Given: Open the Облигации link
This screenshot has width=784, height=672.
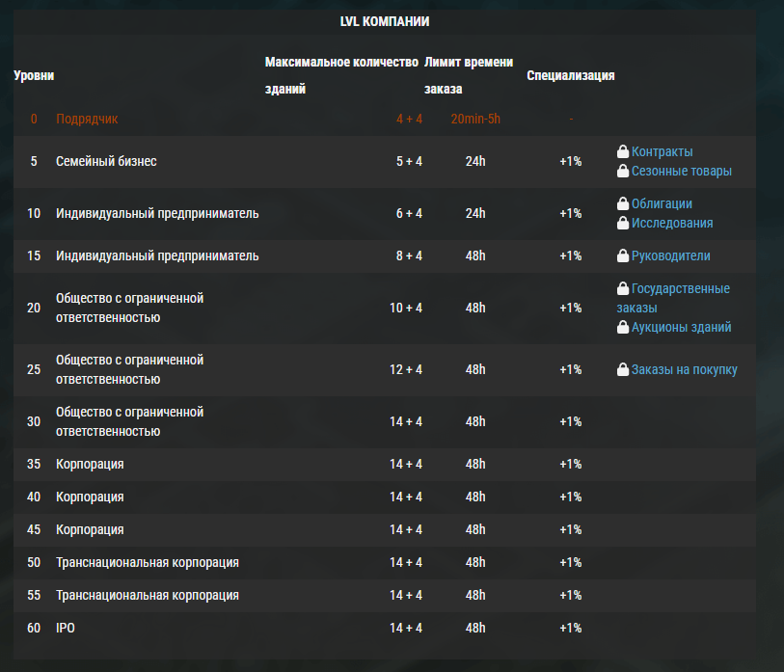Looking at the screenshot, I should coord(662,203).
